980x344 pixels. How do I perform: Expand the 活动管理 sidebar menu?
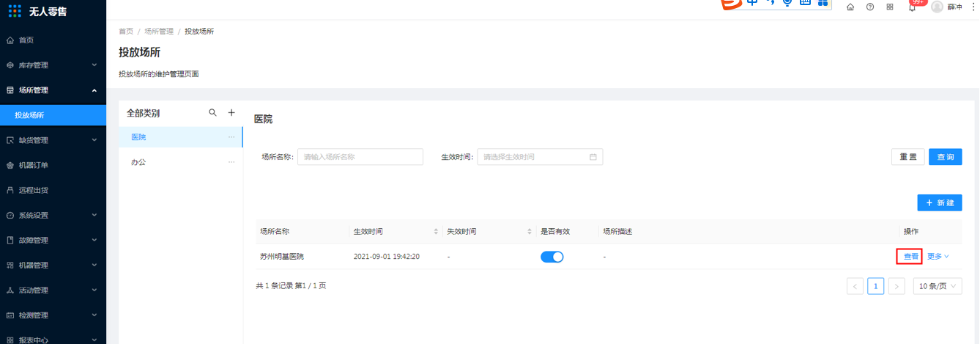53,290
